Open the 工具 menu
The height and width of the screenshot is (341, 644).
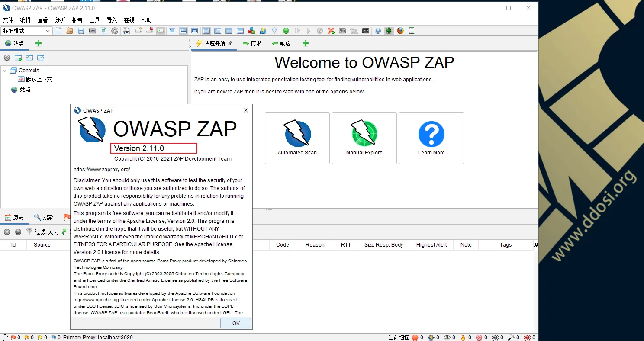click(95, 20)
